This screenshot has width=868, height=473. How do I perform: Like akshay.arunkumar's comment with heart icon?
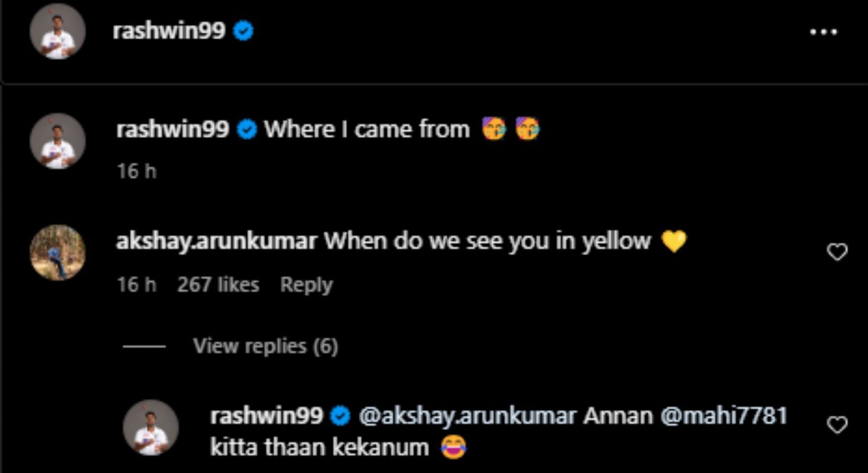[x=837, y=252]
